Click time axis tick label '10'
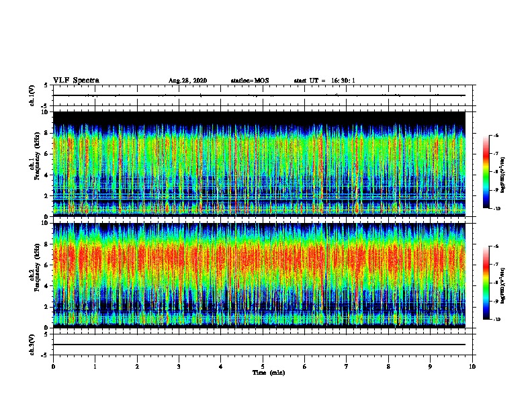The image size is (532, 411). [472, 367]
